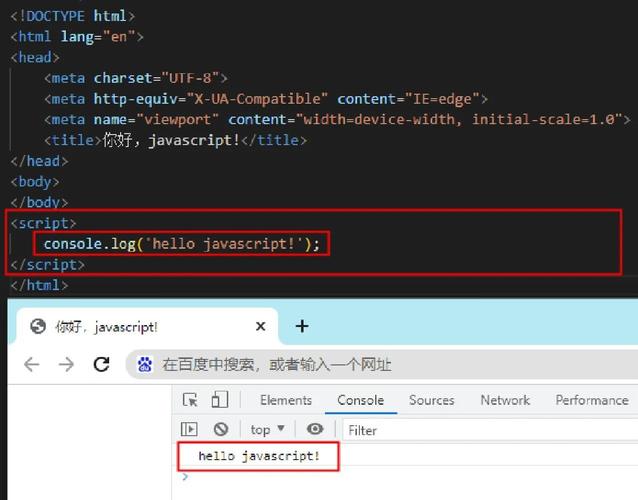Click the browser forward arrow
Image resolution: width=638 pixels, height=500 pixels.
click(66, 364)
